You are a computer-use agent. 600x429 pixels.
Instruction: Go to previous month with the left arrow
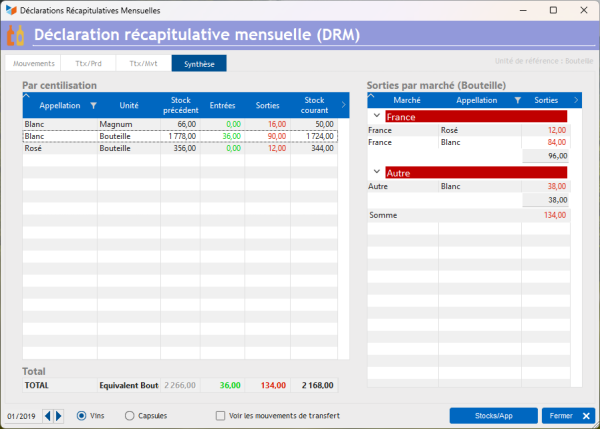click(x=47, y=416)
